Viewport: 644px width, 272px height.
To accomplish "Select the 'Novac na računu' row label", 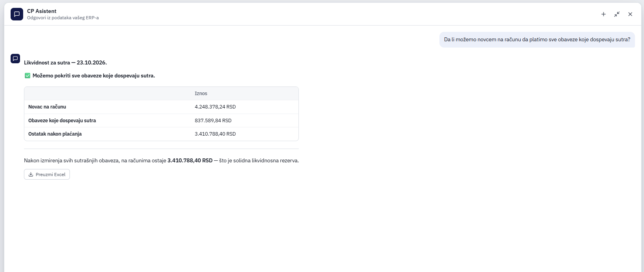I will click(x=47, y=107).
